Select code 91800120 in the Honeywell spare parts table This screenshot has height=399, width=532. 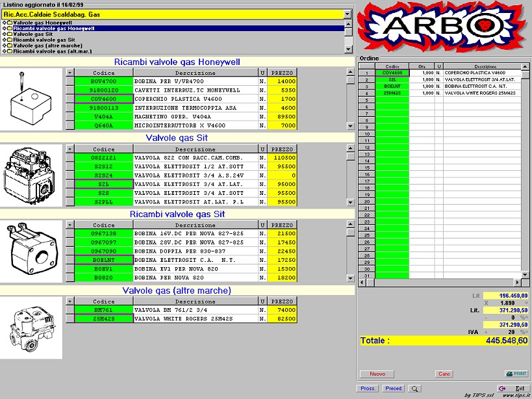click(x=104, y=90)
